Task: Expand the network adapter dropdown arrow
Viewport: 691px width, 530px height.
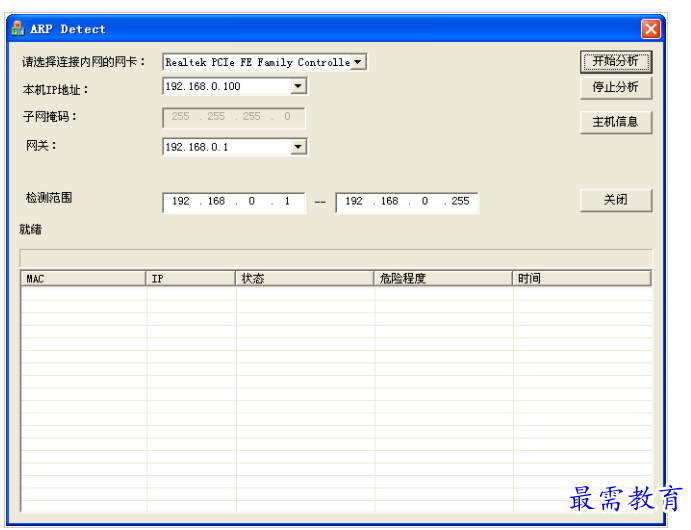Action: 358,62
